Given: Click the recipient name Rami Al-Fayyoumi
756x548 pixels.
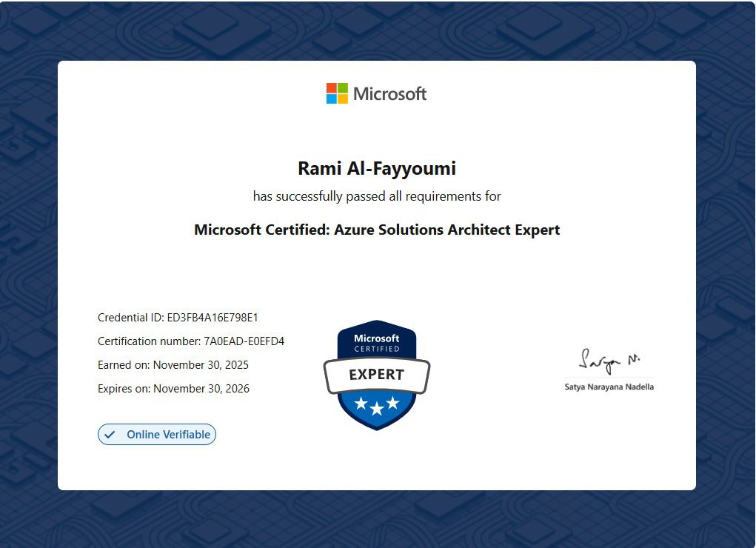Looking at the screenshot, I should (377, 169).
